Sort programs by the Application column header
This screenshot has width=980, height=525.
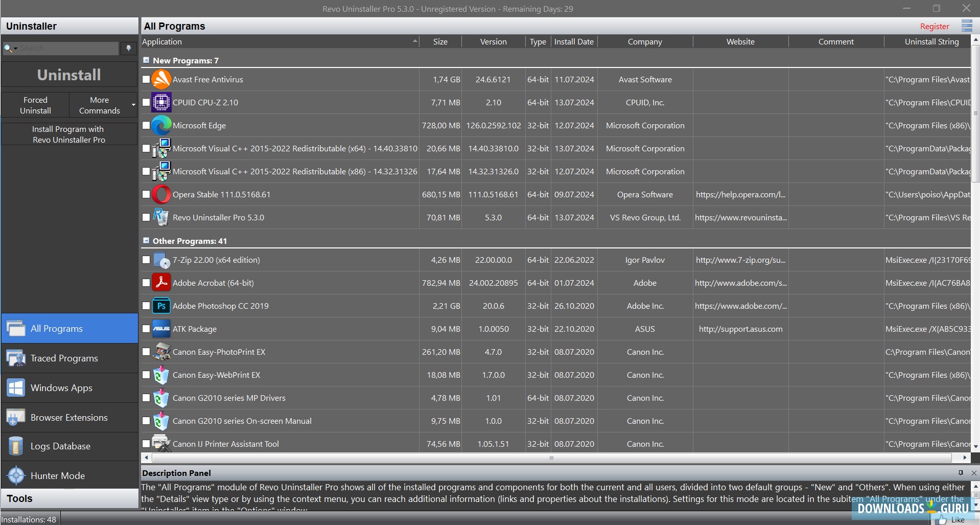(x=280, y=42)
